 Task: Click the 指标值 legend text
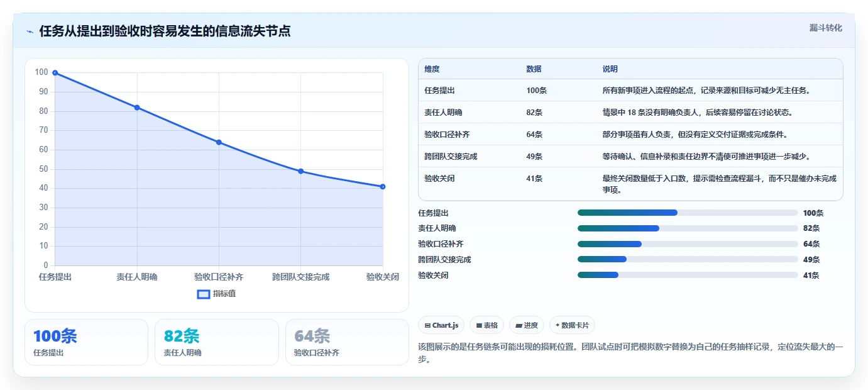[x=224, y=294]
